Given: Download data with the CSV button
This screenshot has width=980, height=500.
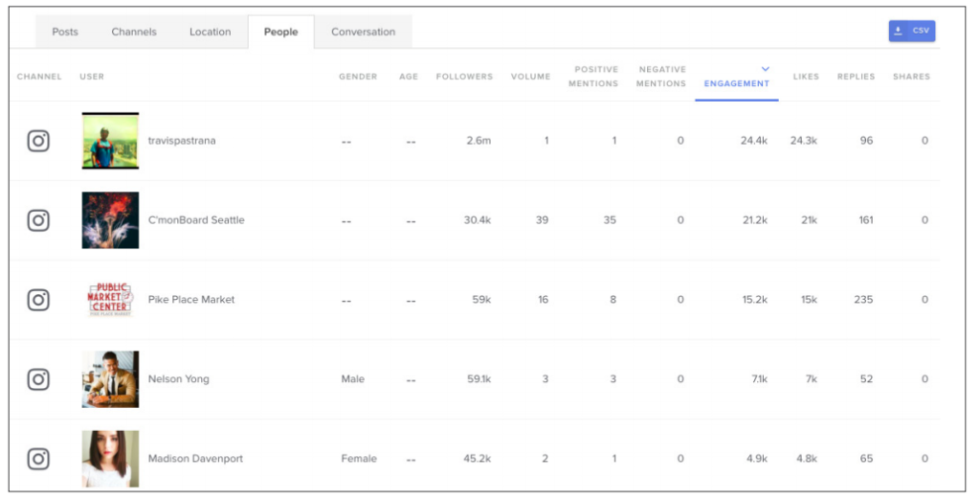Looking at the screenshot, I should (912, 31).
